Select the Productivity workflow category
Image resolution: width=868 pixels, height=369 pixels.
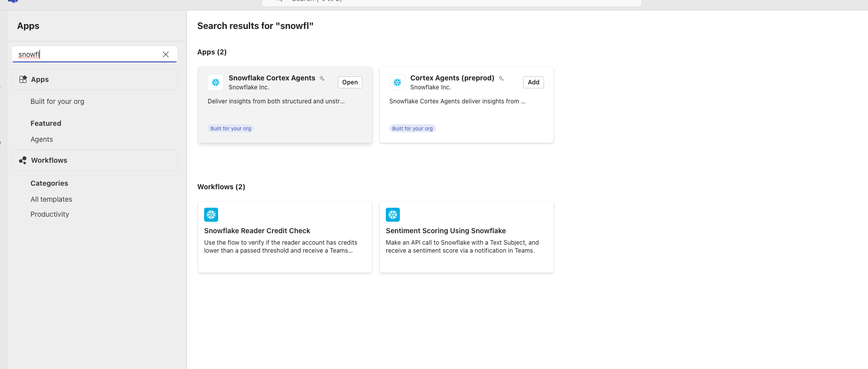(x=50, y=214)
